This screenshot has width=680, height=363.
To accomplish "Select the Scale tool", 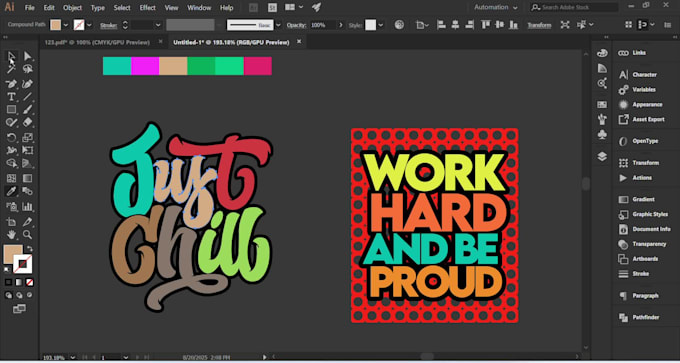I will [x=27, y=138].
